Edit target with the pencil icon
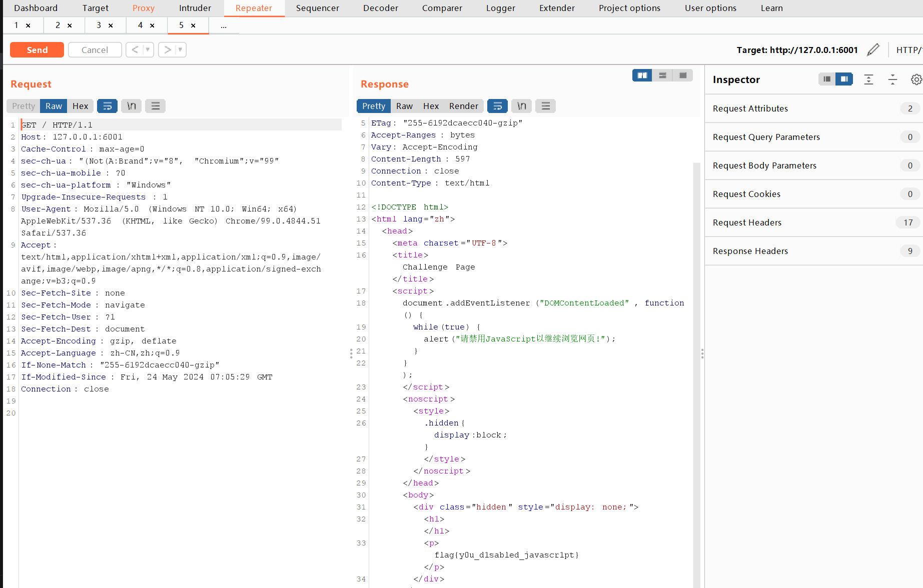This screenshot has width=923, height=588. [x=873, y=49]
